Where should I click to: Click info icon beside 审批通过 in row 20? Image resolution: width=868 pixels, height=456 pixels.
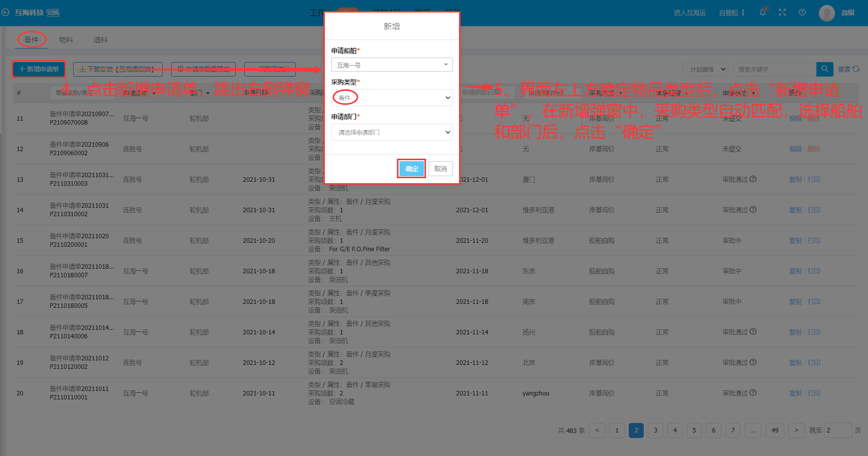[x=753, y=393]
